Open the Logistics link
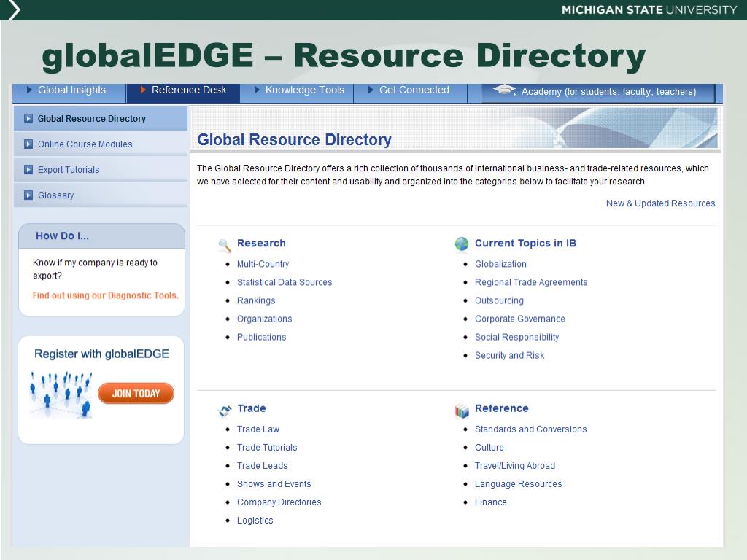 point(255,521)
